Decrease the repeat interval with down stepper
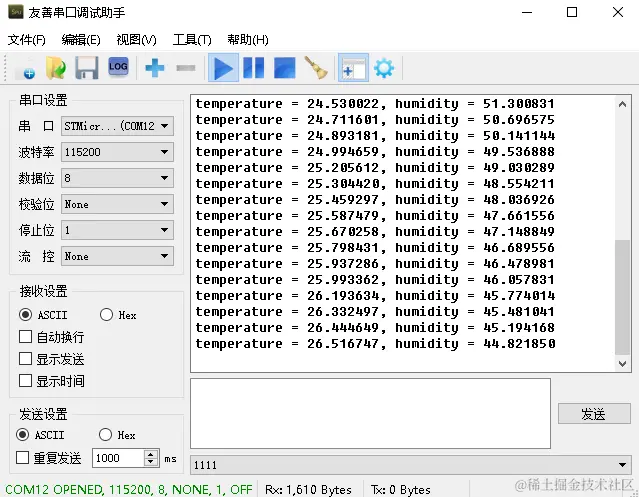This screenshot has height=497, width=639. tap(151, 462)
